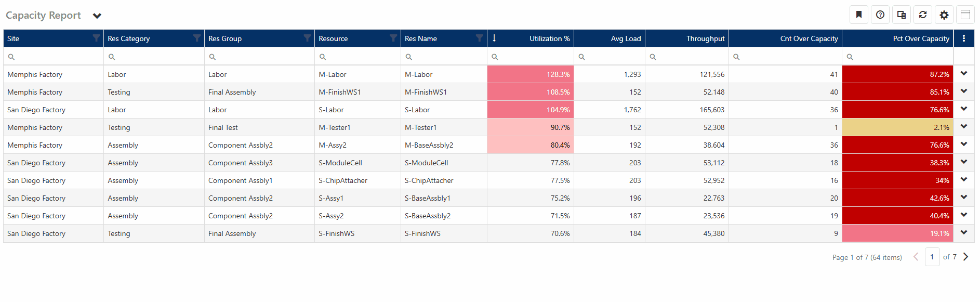Screen dimensions: 980x302
Task: Click the filter icon on Site column
Action: [x=96, y=38]
